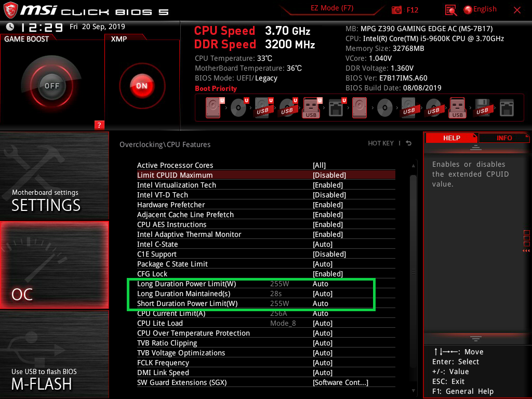Click the clock icon beside the time
The width and height of the screenshot is (532, 399).
pos(10,27)
